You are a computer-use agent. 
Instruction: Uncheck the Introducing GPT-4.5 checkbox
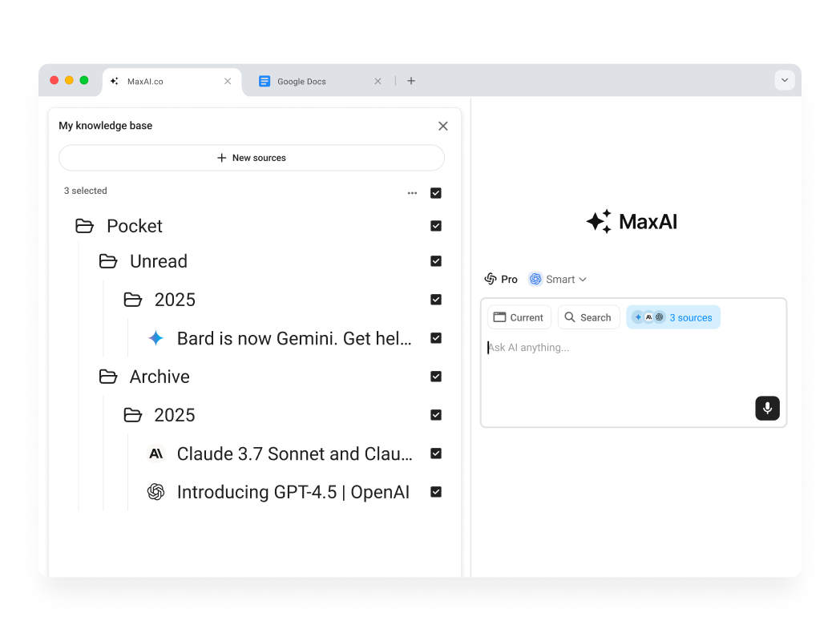point(436,492)
